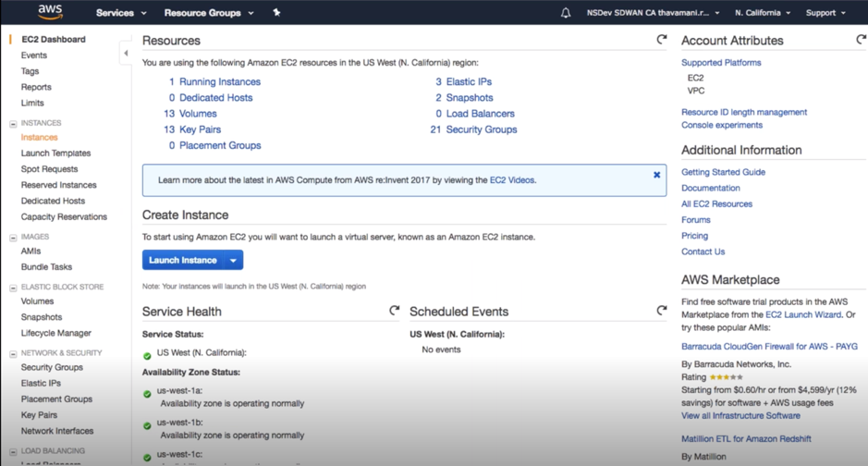This screenshot has width=868, height=466.
Task: Open the EC2 Videos link
Action: pos(512,180)
